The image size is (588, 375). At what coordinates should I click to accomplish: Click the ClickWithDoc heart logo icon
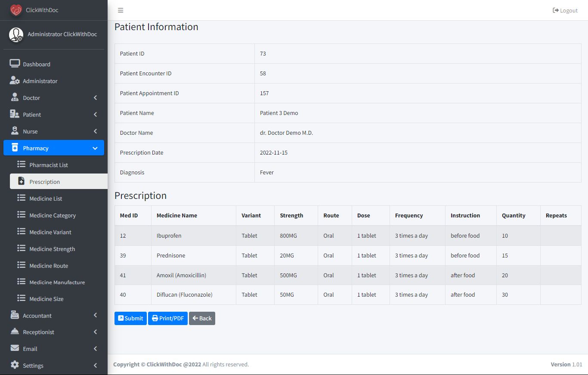pos(16,10)
